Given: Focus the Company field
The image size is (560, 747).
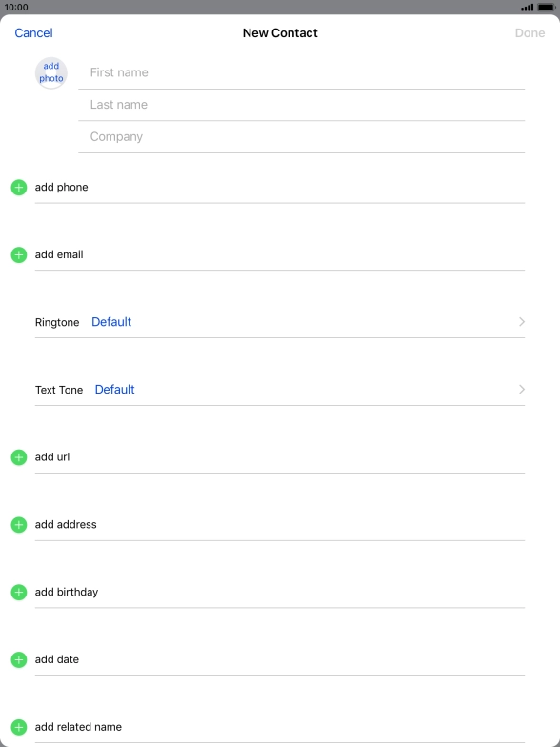Looking at the screenshot, I should pos(301,137).
